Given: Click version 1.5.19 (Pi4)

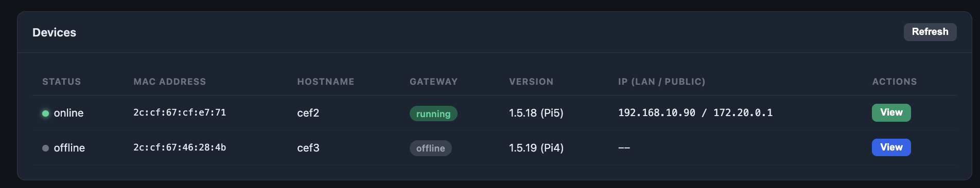Looking at the screenshot, I should click(536, 148).
